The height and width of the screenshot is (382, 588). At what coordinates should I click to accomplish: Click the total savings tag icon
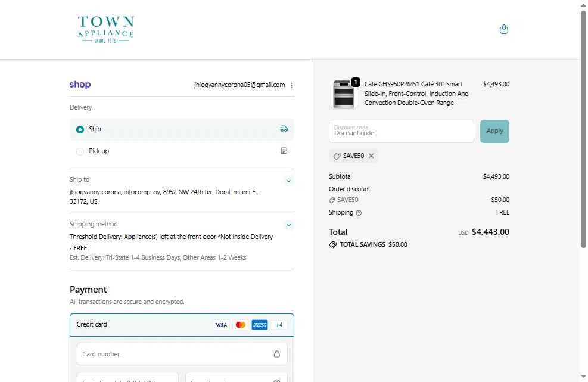332,245
